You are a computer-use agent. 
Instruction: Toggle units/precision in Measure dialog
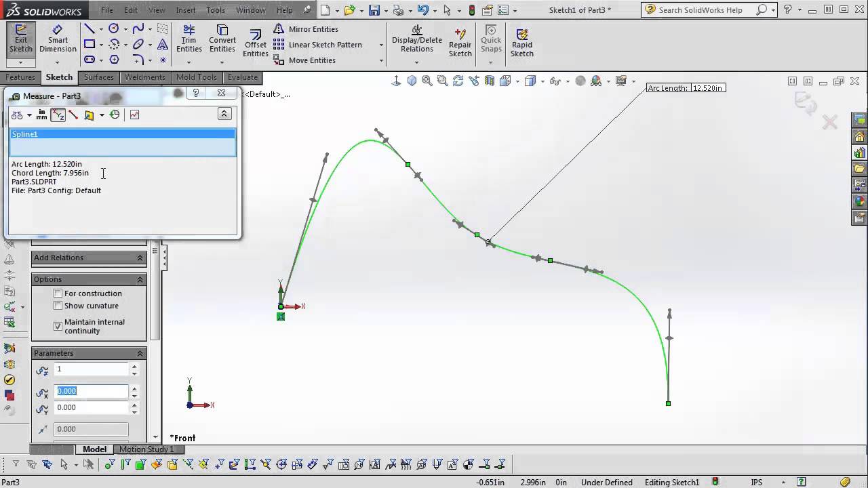pos(42,115)
